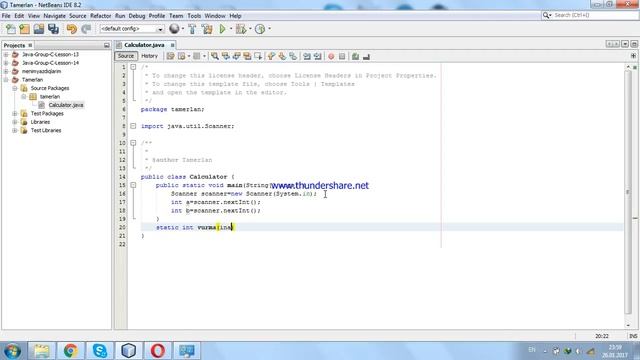Expand the Libraries node

click(x=15, y=122)
